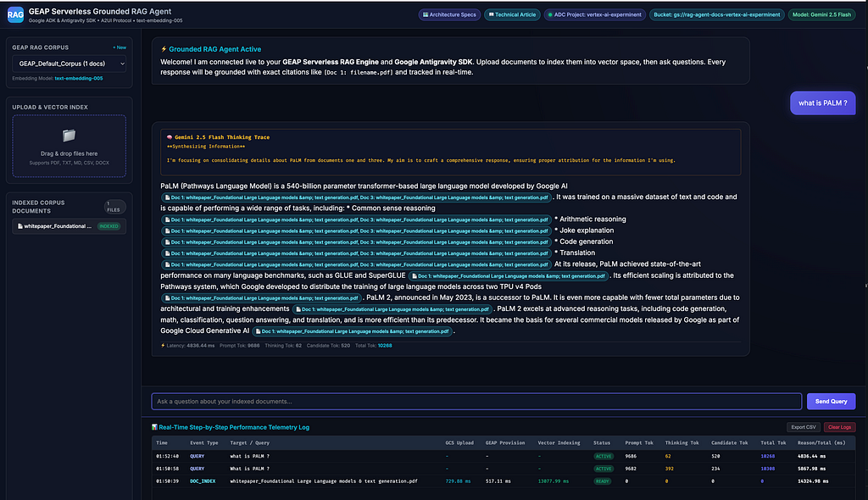The image size is (868, 500).
Task: Click the 13077.99 ms Vector Indexing value
Action: click(553, 481)
